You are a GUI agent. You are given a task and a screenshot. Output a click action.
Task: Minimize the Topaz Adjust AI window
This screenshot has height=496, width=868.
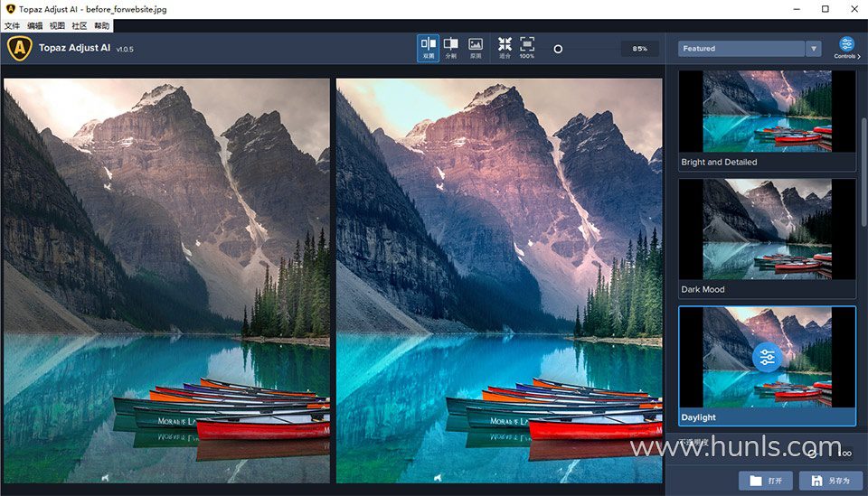point(797,9)
